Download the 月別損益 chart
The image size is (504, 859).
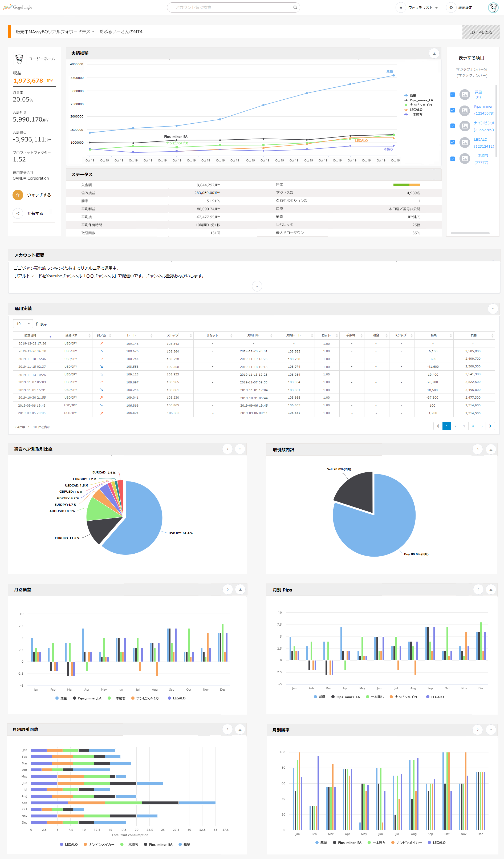tap(240, 589)
